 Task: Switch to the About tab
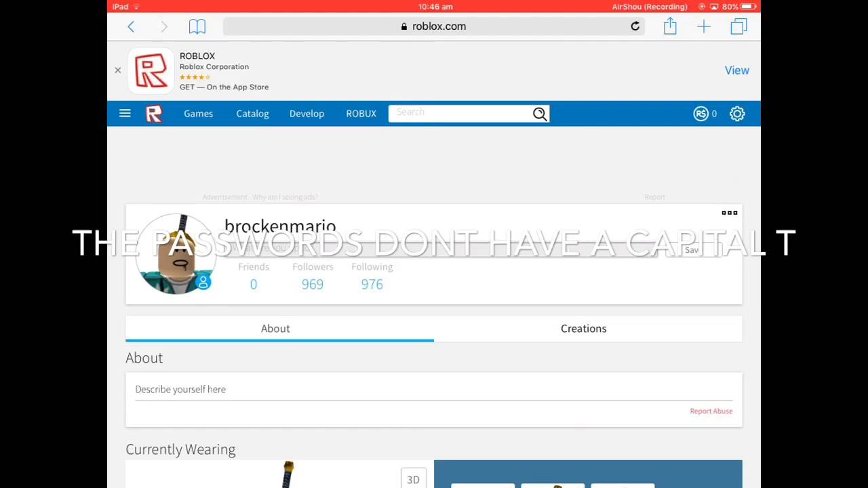click(x=279, y=329)
